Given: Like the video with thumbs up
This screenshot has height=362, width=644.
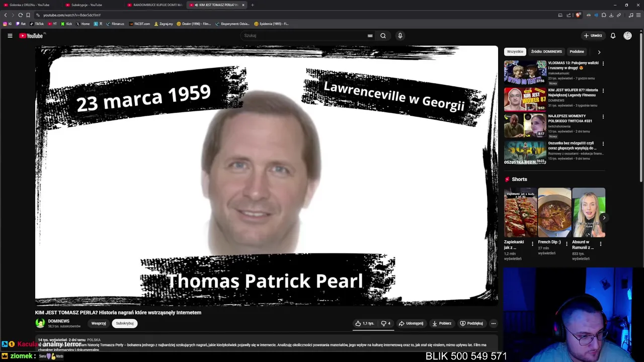Looking at the screenshot, I should pyautogui.click(x=365, y=323).
